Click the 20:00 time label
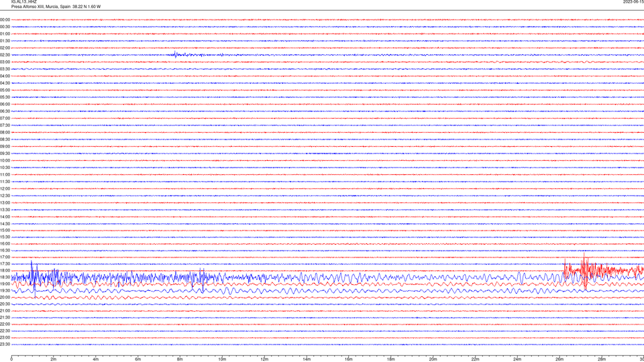Viewport: 644px width, 362px height. 5,298
